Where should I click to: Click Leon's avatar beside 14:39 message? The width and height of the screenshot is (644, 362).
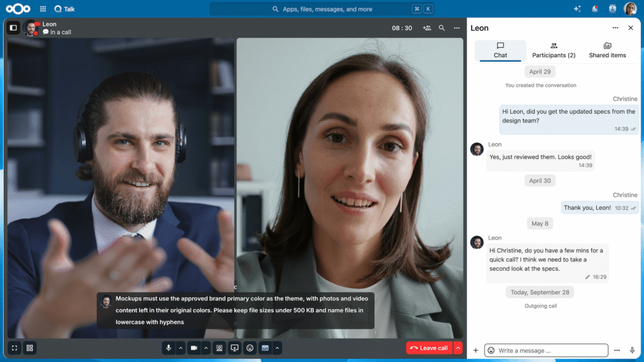point(477,149)
